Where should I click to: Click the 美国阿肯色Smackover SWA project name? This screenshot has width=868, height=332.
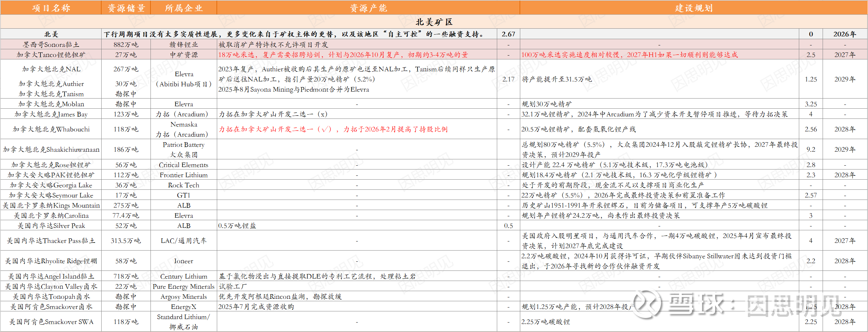51,322
